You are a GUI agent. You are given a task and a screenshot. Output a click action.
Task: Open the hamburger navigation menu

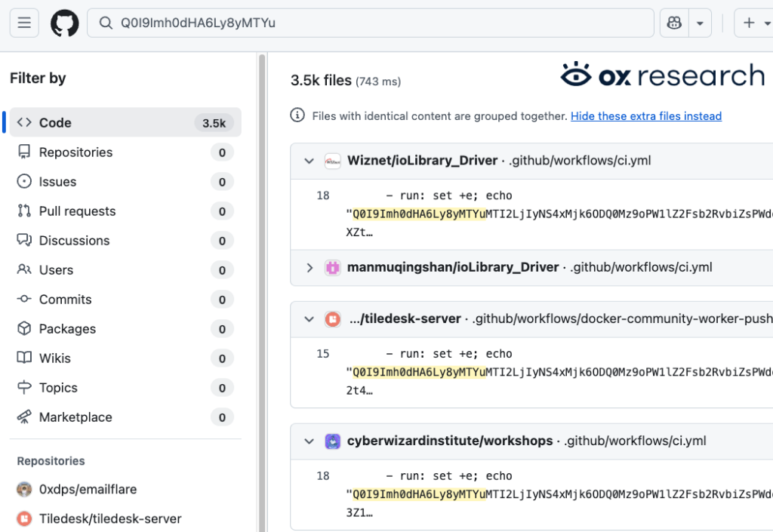coord(24,23)
